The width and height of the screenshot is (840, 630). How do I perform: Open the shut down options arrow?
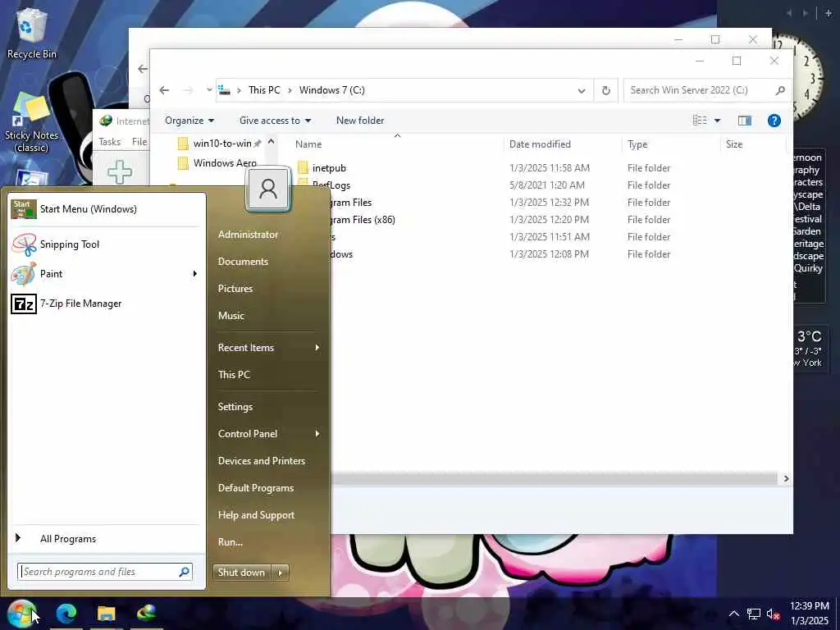tap(281, 573)
